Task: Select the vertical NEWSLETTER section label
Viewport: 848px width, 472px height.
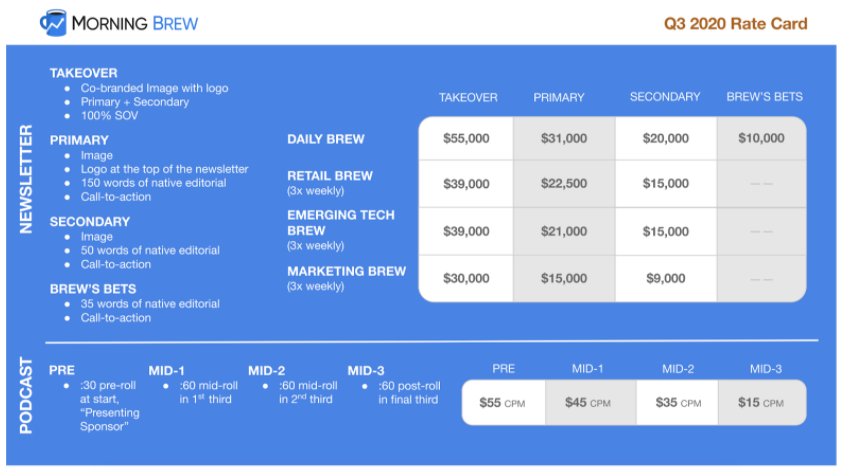Action: [x=26, y=180]
